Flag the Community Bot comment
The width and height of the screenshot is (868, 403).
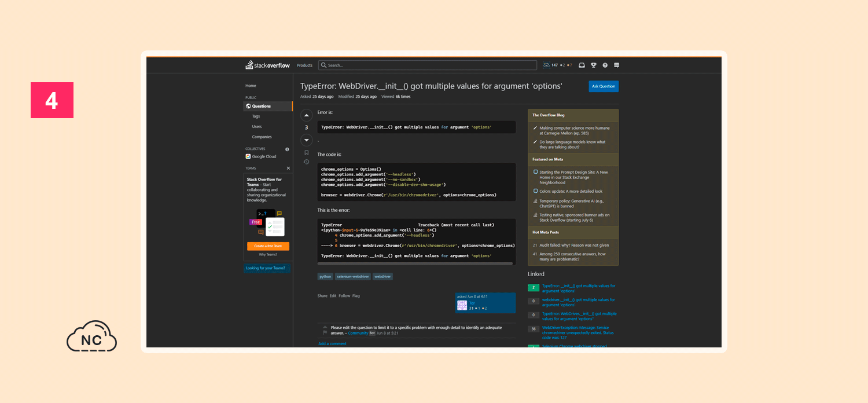pos(325,333)
